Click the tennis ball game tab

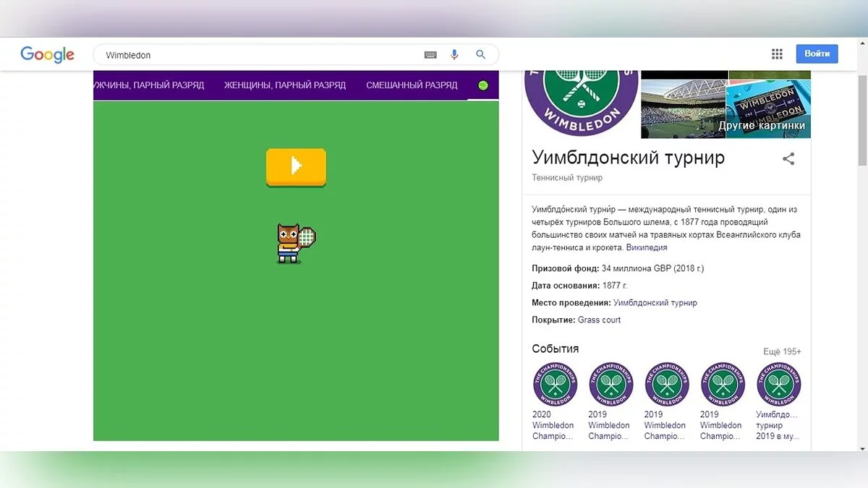pos(483,85)
